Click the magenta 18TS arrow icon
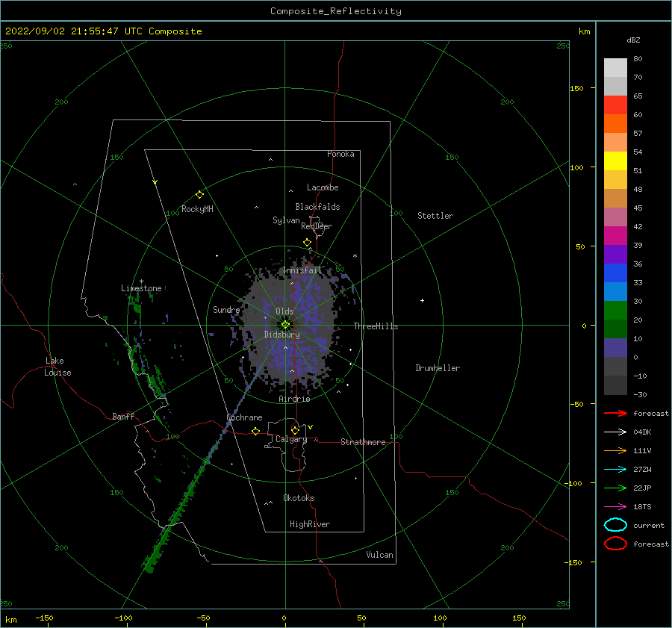This screenshot has height=628, width=672. (x=615, y=507)
